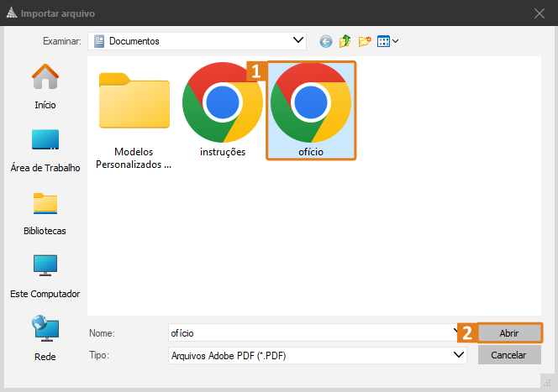Go up one folder level icon
The image size is (558, 392).
pyautogui.click(x=345, y=41)
